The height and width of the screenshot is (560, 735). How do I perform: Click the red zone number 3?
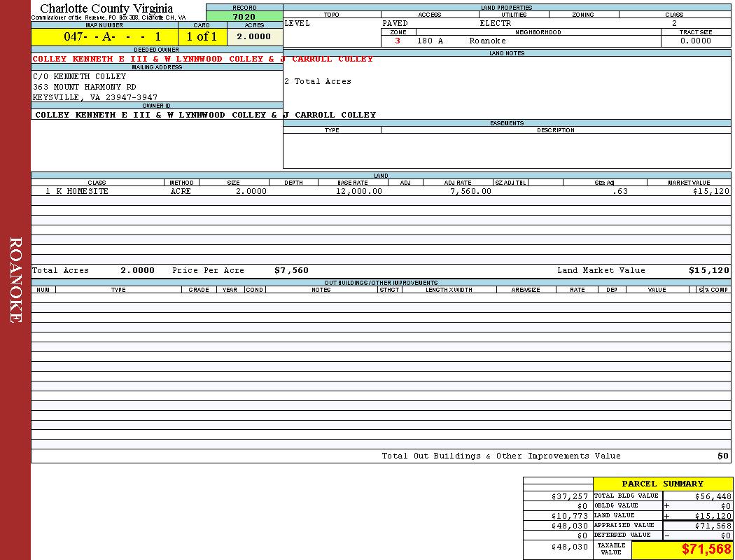[x=398, y=41]
